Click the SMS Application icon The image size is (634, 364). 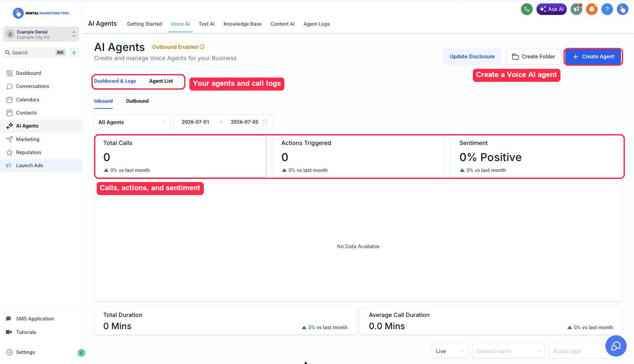click(9, 319)
